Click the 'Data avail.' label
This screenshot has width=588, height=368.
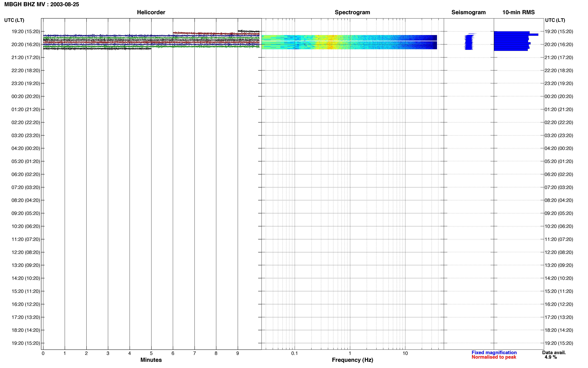pos(554,352)
